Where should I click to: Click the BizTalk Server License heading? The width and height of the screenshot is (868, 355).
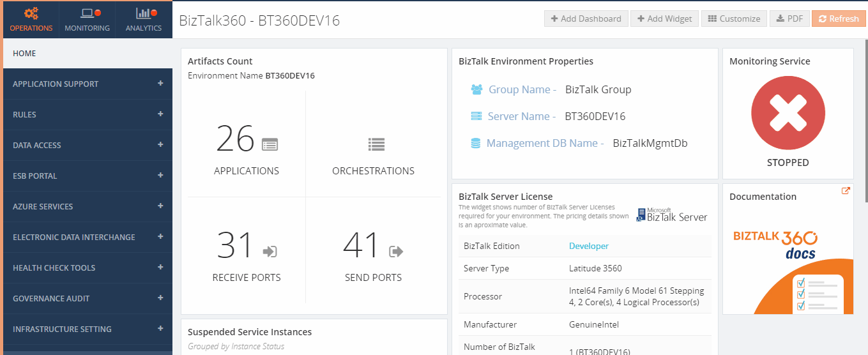click(506, 197)
